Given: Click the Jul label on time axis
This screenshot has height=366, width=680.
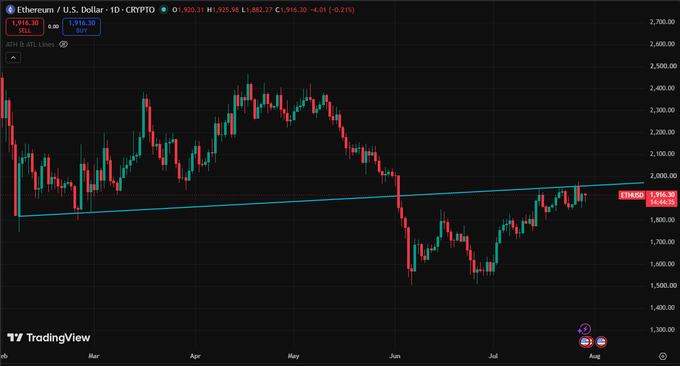Looking at the screenshot, I should click(x=493, y=356).
